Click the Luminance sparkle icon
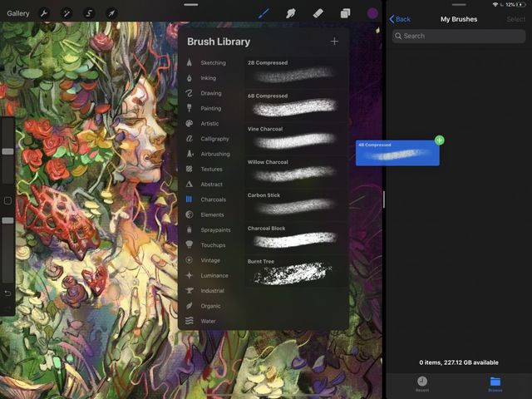Viewport: 532px width, 399px height. click(190, 275)
